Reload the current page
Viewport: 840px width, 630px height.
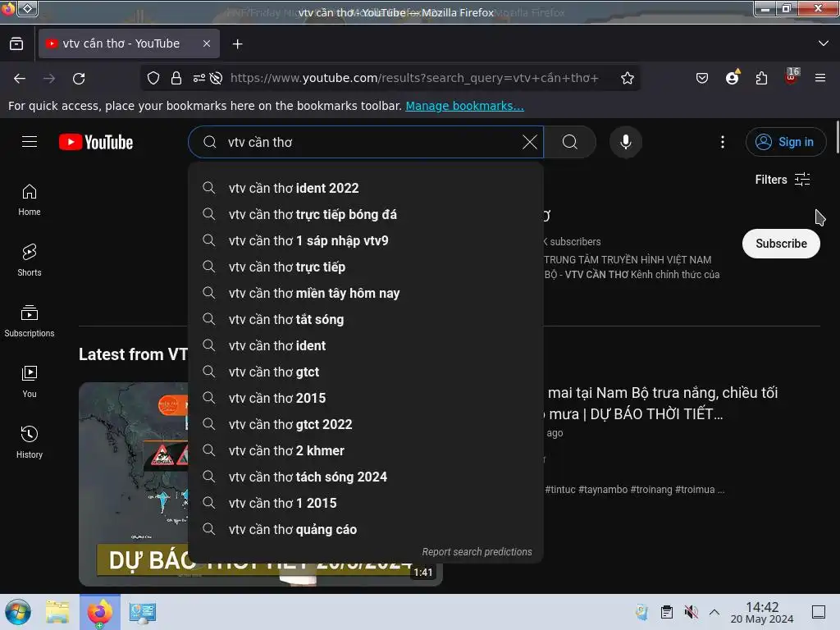click(79, 79)
